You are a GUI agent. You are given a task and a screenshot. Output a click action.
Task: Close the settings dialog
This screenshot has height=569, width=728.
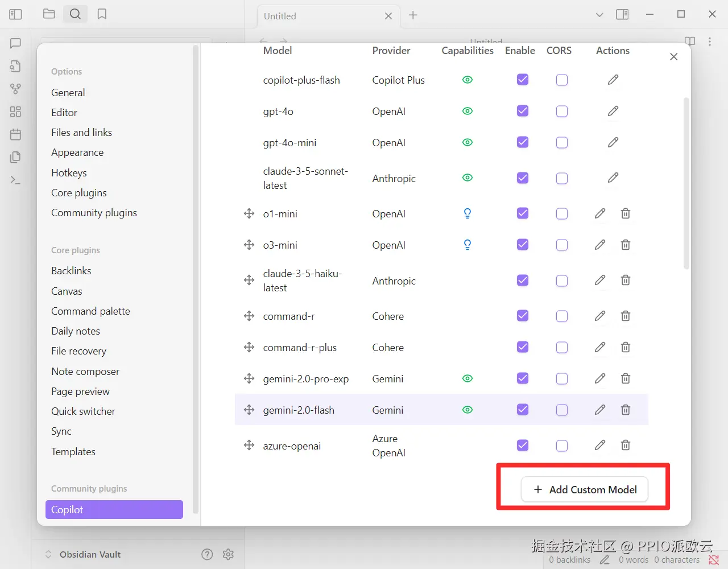[673, 56]
